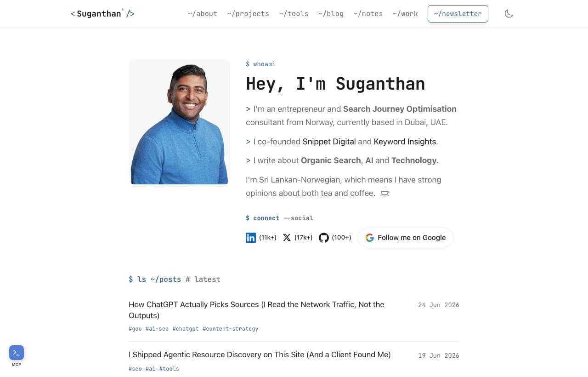Go to the ~/about page

(203, 14)
